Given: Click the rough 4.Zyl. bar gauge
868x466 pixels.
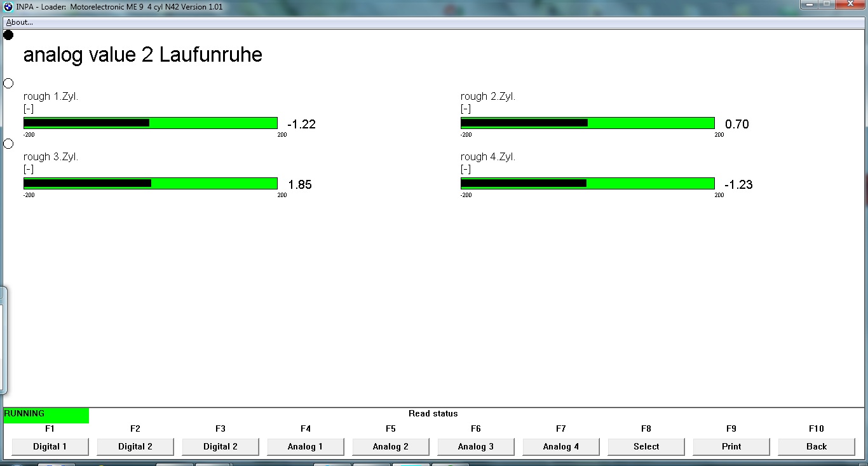Looking at the screenshot, I should coord(587,183).
